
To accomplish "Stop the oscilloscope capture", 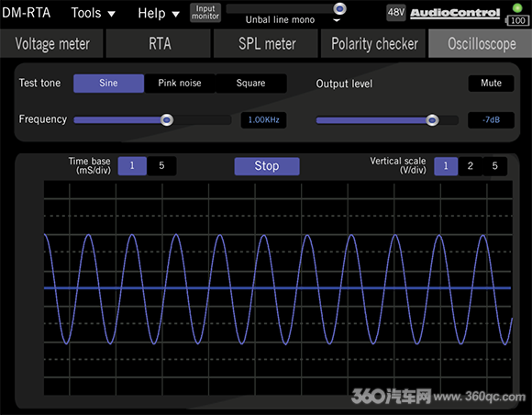I will (x=267, y=166).
